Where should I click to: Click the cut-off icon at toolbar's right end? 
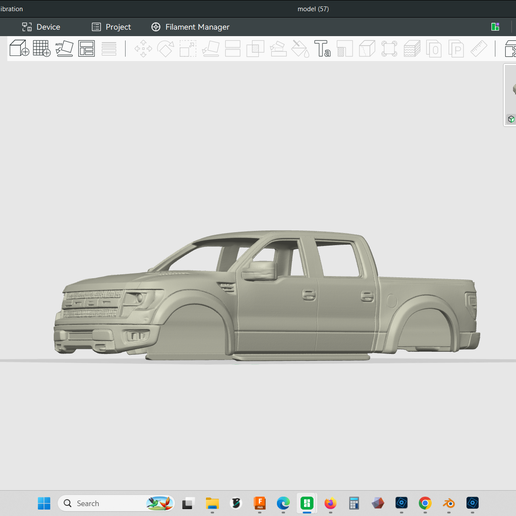pos(510,49)
